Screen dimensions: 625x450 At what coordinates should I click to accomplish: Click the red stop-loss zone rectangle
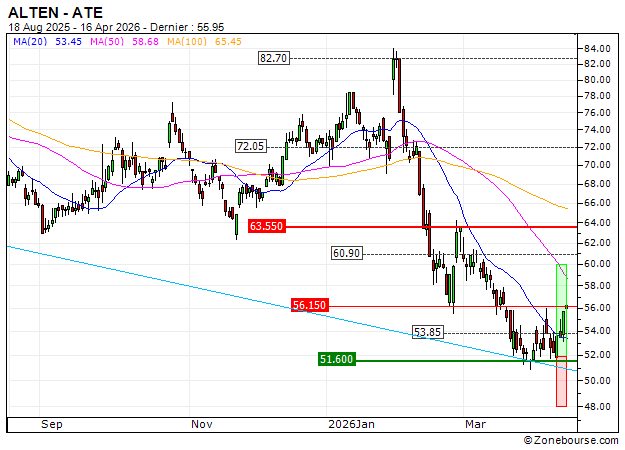pos(562,382)
